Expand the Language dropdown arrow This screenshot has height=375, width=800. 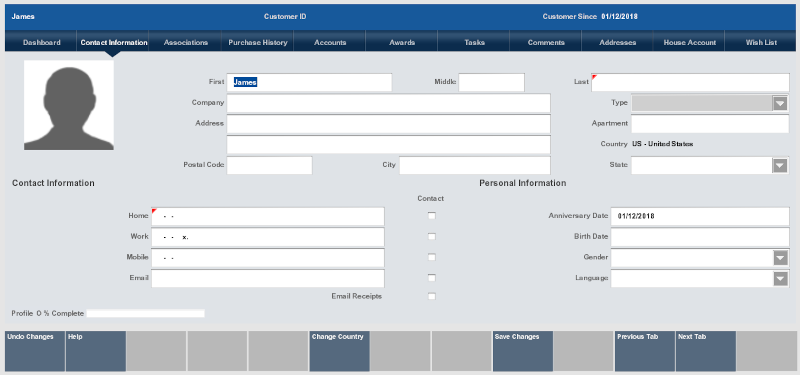pyautogui.click(x=780, y=279)
